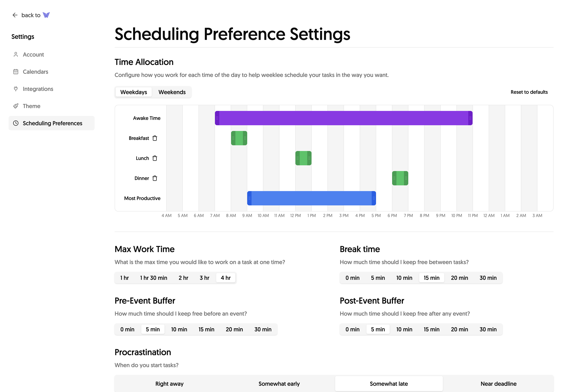Click the weeklee butterfly logo
The height and width of the screenshot is (392, 565).
[46, 15]
